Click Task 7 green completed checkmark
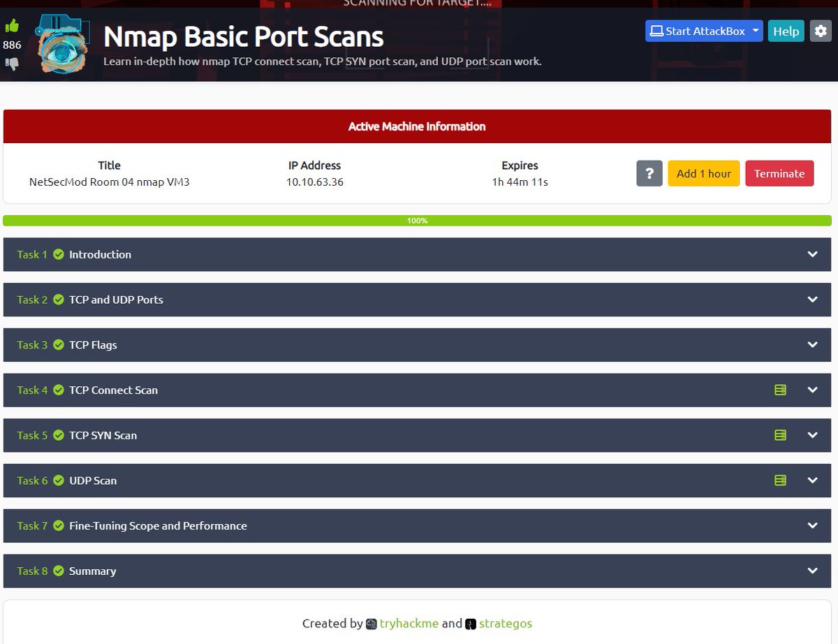Image resolution: width=838 pixels, height=644 pixels. [59, 526]
